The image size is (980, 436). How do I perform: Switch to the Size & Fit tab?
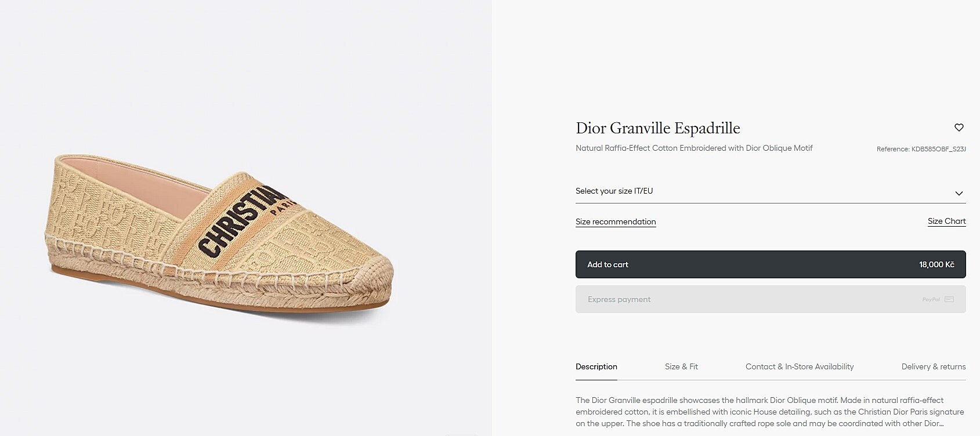pos(681,366)
